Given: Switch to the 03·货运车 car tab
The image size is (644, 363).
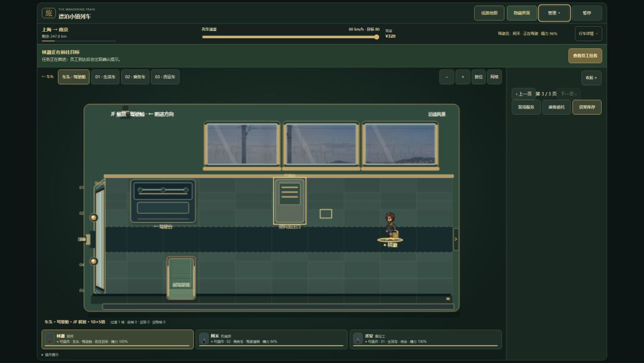Looking at the screenshot, I should [x=165, y=77].
